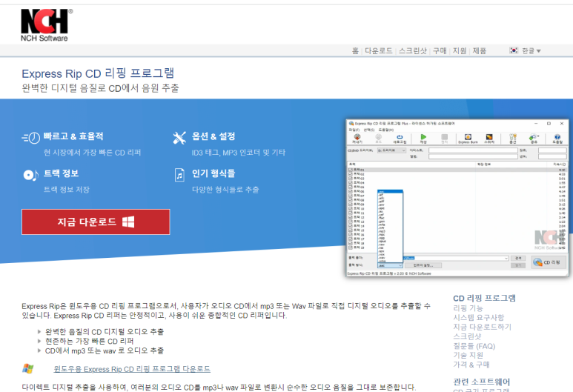Toggle the 트랙 01 checkbox in track list
This screenshot has height=392, width=573.
coord(351,170)
